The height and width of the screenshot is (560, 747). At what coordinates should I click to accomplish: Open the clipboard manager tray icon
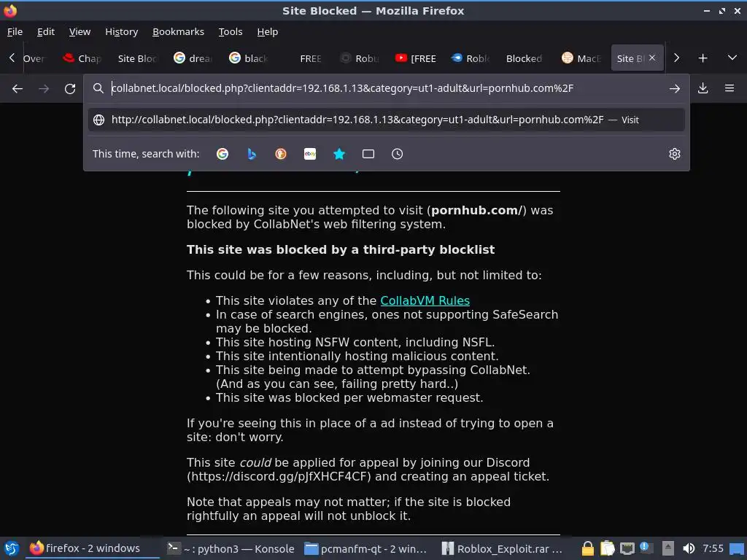(608, 548)
